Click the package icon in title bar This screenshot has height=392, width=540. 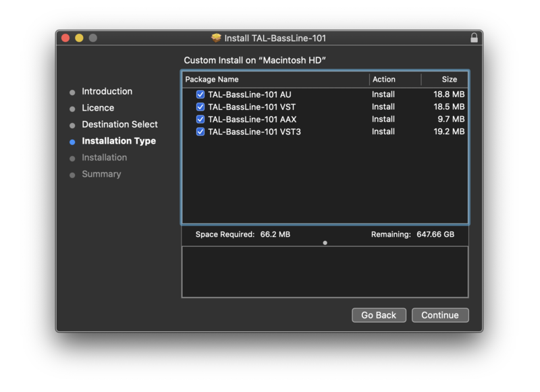click(x=216, y=38)
